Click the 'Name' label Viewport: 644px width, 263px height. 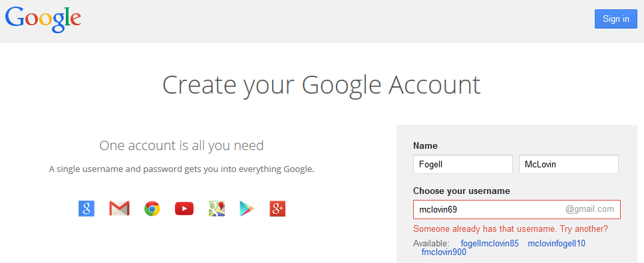coord(425,145)
